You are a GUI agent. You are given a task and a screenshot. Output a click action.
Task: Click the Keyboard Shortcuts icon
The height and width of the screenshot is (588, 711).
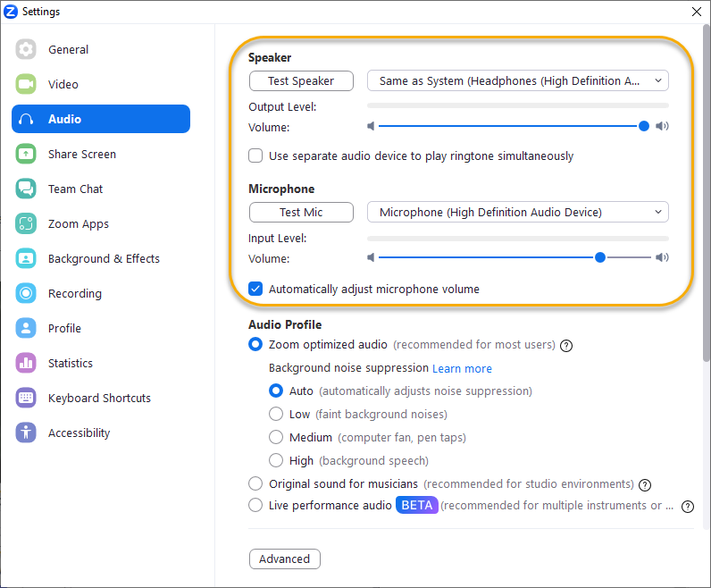(x=26, y=398)
